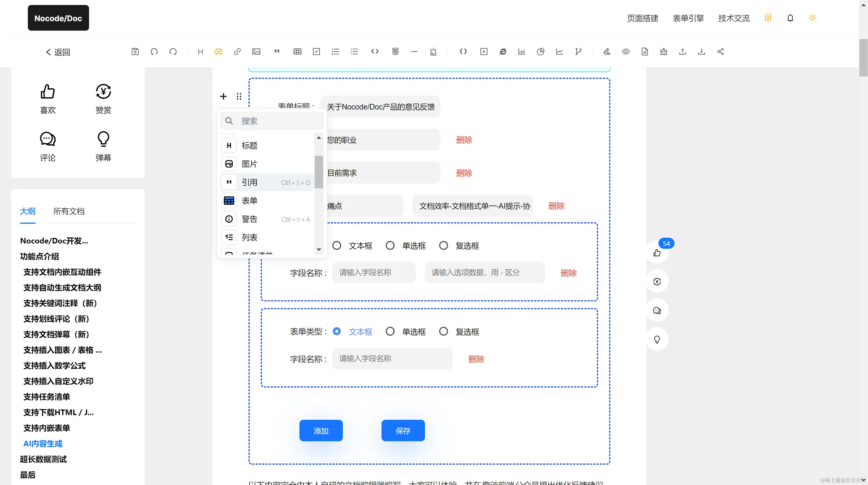Click the code block angle brackets icon
The width and height of the screenshot is (868, 485).
pos(375,52)
